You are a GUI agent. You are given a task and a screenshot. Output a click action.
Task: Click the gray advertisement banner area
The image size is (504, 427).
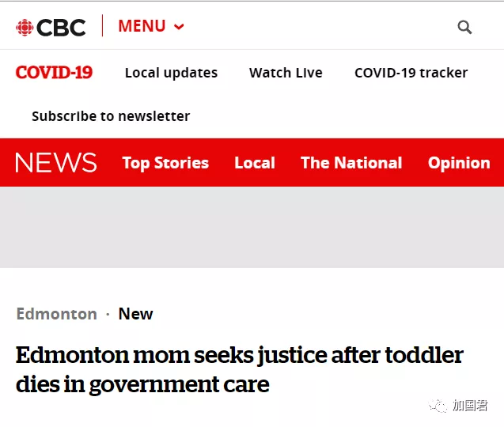[x=252, y=227]
